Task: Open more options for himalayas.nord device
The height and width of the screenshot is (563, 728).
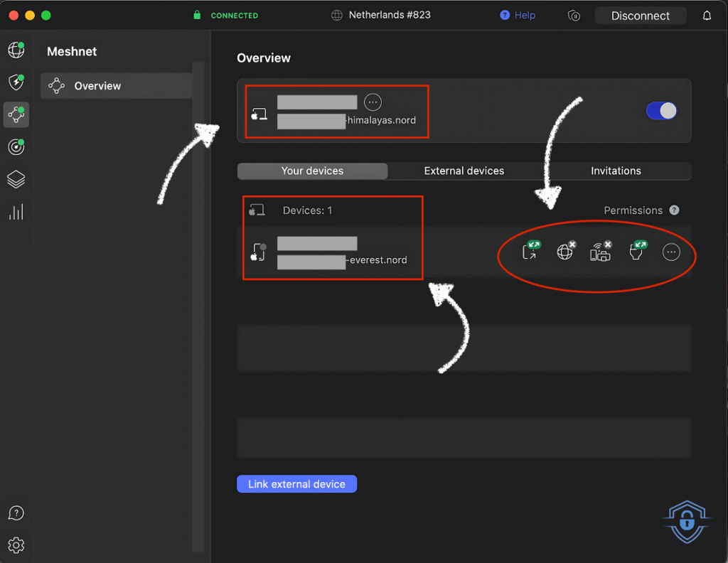Action: click(373, 102)
